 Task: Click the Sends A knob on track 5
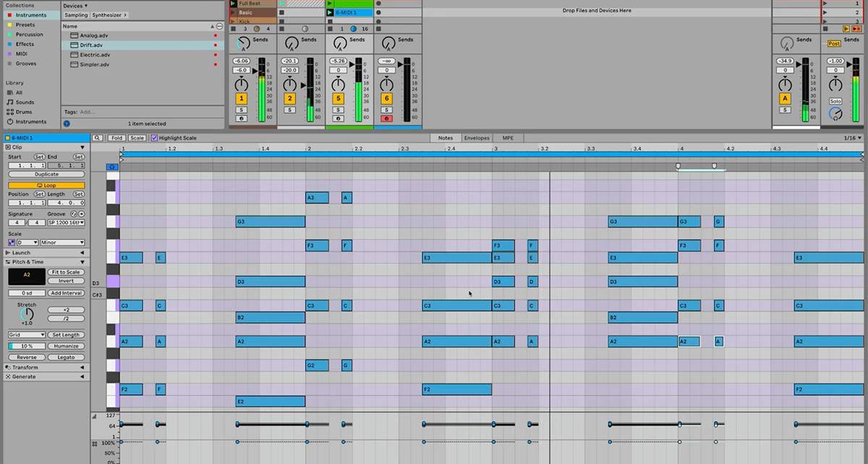tap(339, 43)
